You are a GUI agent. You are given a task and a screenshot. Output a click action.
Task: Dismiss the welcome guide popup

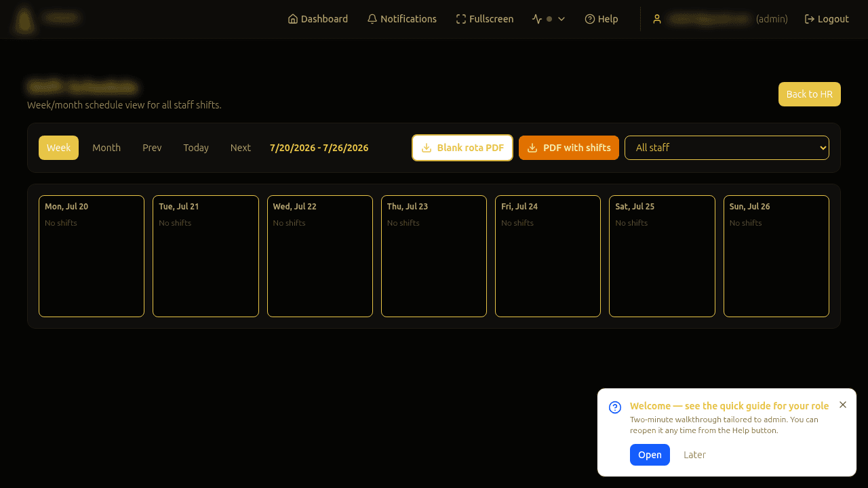click(x=843, y=405)
